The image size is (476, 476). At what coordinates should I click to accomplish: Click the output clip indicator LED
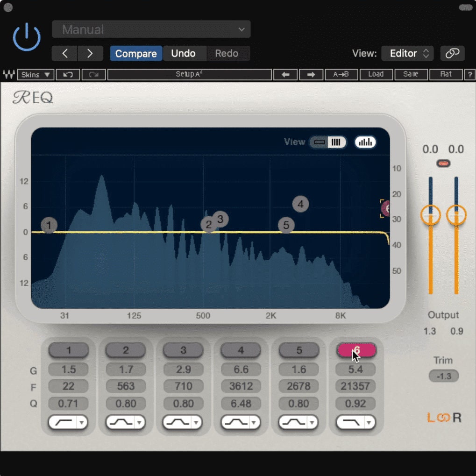443,163
